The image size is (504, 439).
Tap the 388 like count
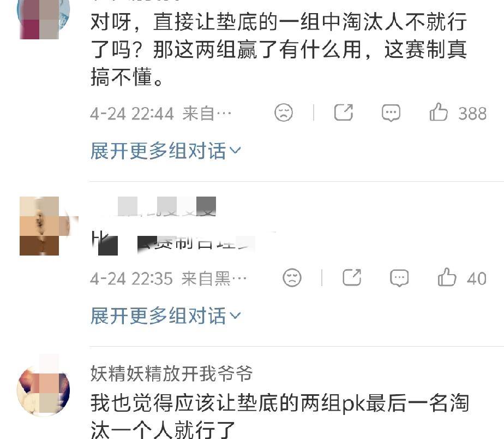tap(472, 114)
